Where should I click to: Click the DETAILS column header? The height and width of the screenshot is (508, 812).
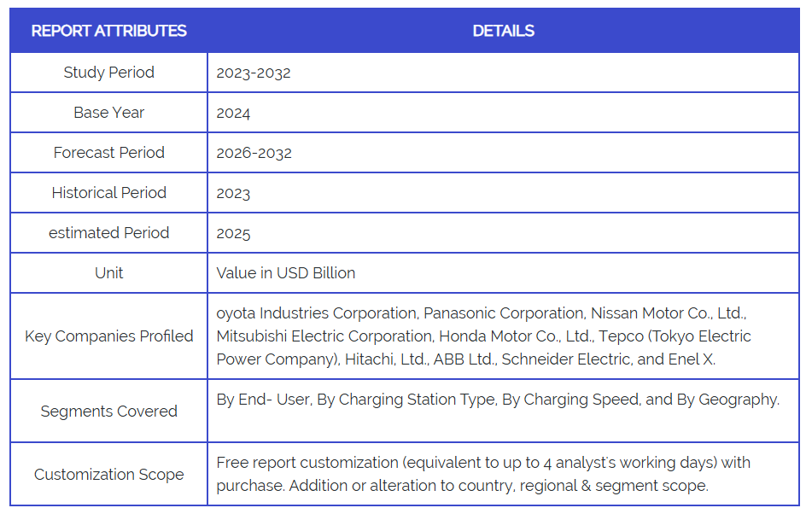point(503,31)
